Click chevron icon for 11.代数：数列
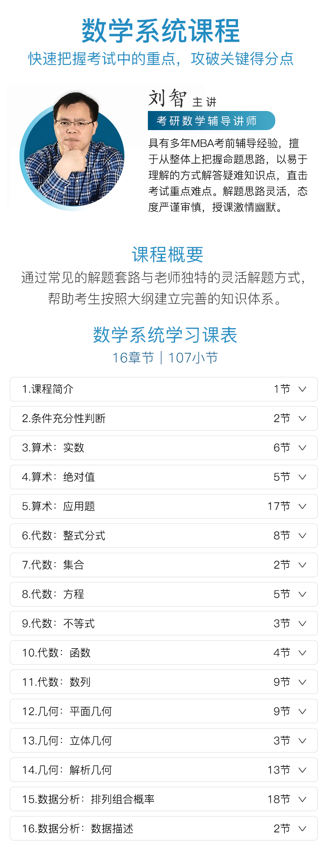This screenshot has height=868, width=333. click(302, 682)
